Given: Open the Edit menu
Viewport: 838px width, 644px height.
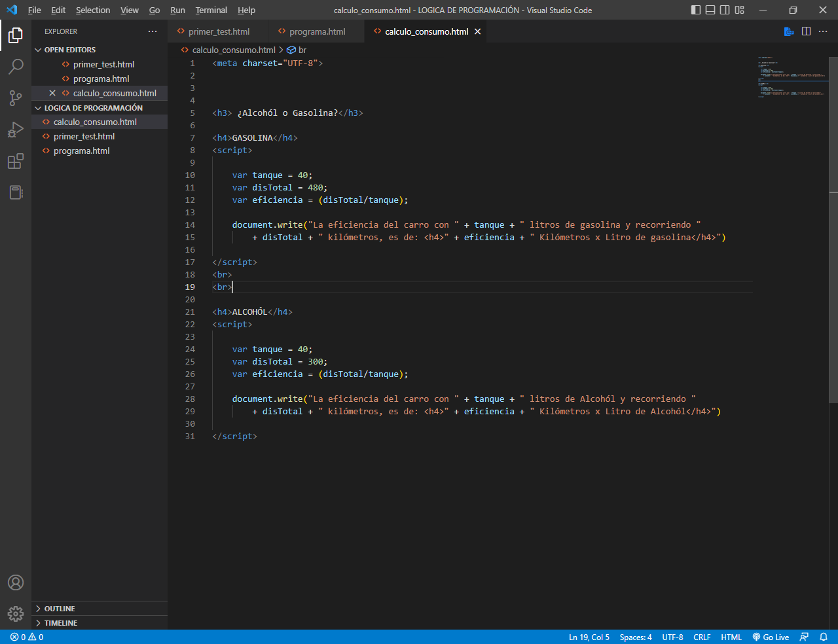Looking at the screenshot, I should click(x=58, y=10).
